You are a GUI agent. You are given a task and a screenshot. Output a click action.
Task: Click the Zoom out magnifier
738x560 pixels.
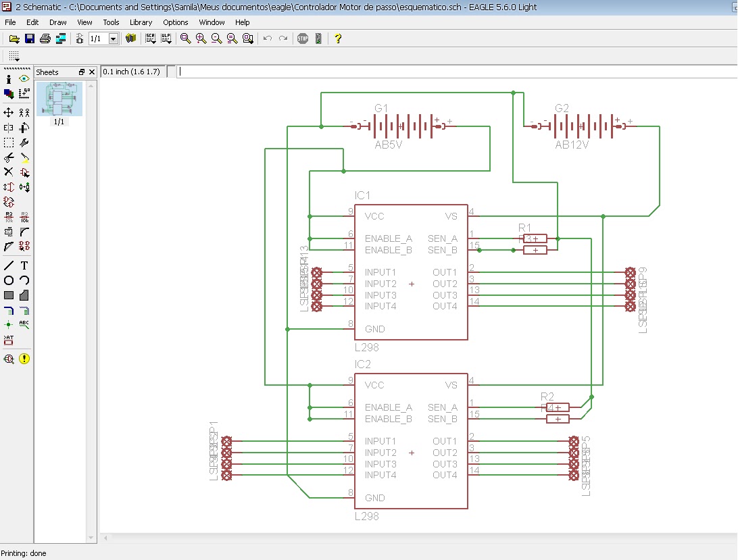tap(216, 39)
